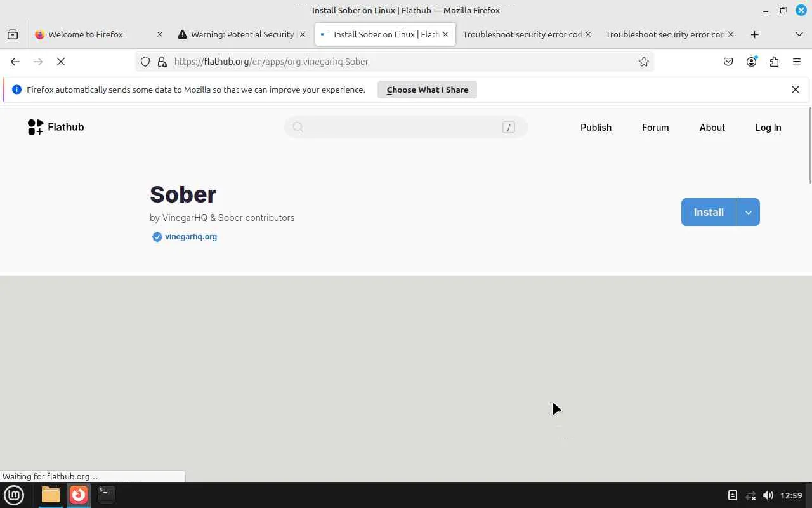
Task: Open the clock showing 12:59
Action: coord(792,495)
